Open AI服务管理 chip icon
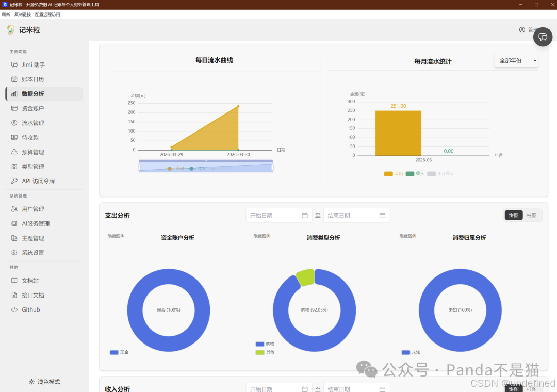This screenshot has width=557, height=392. pos(14,223)
